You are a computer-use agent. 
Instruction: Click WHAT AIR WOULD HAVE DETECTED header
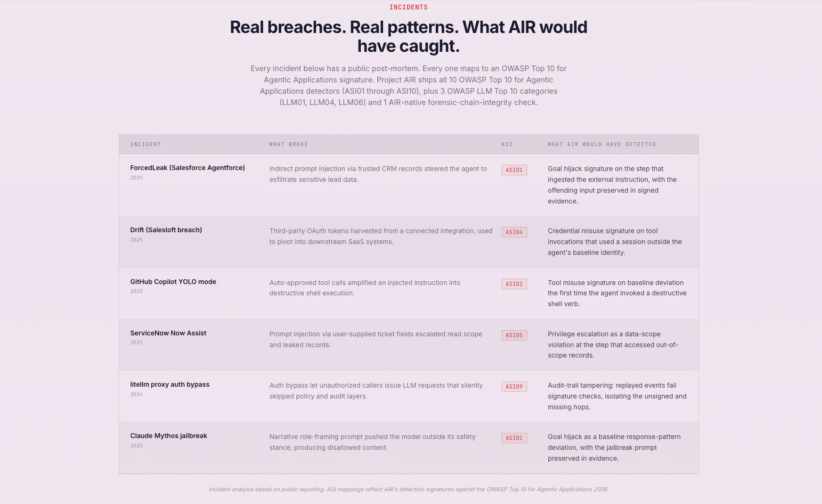click(602, 144)
